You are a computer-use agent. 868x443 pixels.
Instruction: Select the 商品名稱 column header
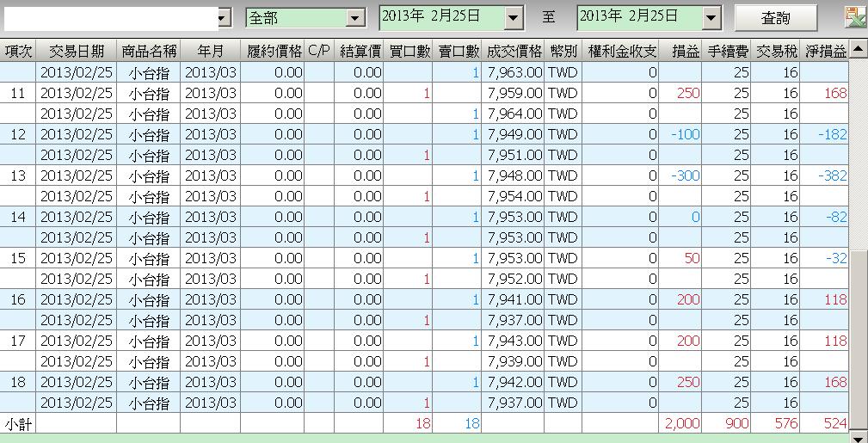pos(148,52)
